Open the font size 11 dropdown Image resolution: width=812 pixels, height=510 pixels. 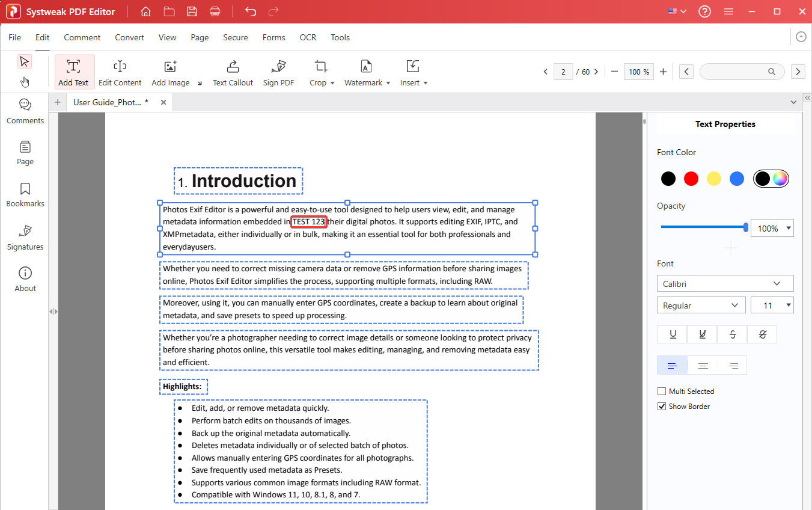[x=772, y=305]
